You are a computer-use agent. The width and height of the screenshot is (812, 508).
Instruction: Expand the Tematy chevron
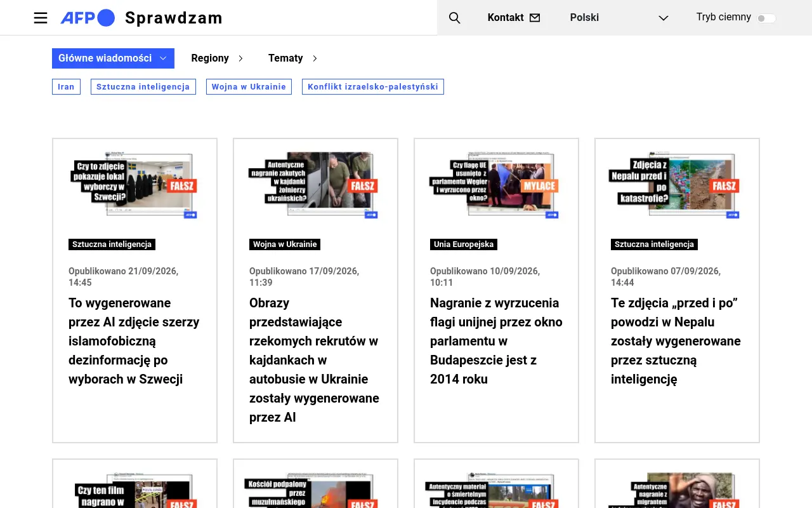[315, 58]
